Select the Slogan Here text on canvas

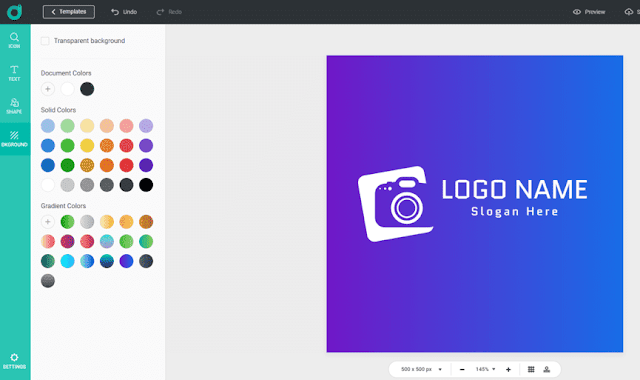pos(514,211)
